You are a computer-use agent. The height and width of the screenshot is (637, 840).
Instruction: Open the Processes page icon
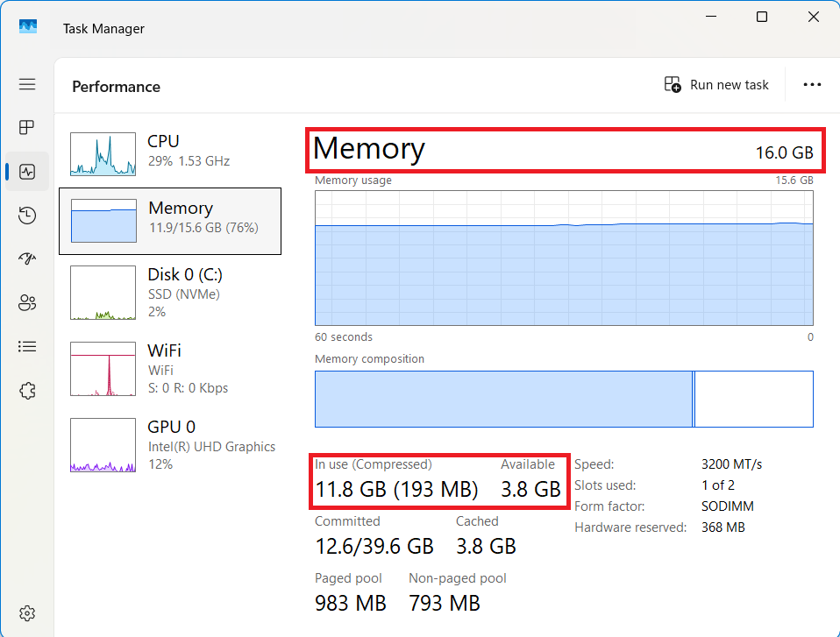(27, 128)
